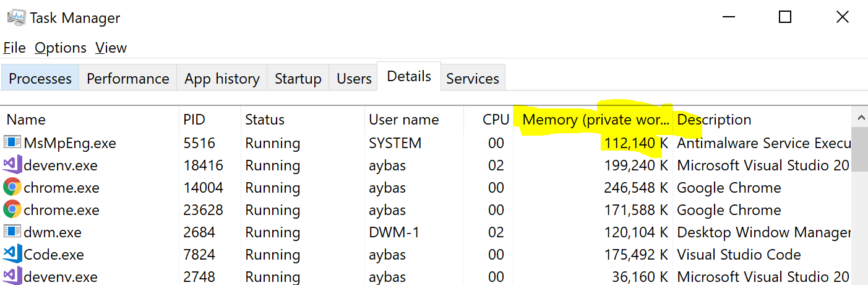Click the Chrome icon for PID 23628
Screen dimensions: 868x285
(x=12, y=210)
